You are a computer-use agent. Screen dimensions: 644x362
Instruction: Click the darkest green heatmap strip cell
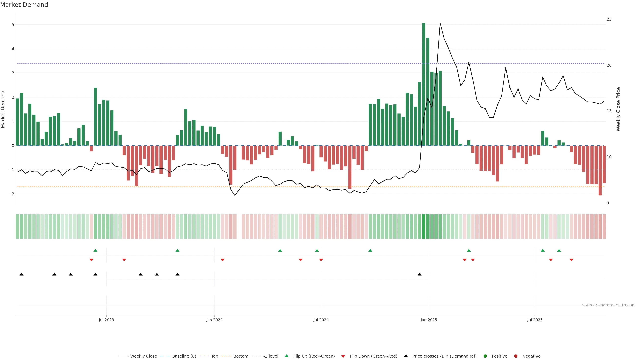[x=423, y=226]
